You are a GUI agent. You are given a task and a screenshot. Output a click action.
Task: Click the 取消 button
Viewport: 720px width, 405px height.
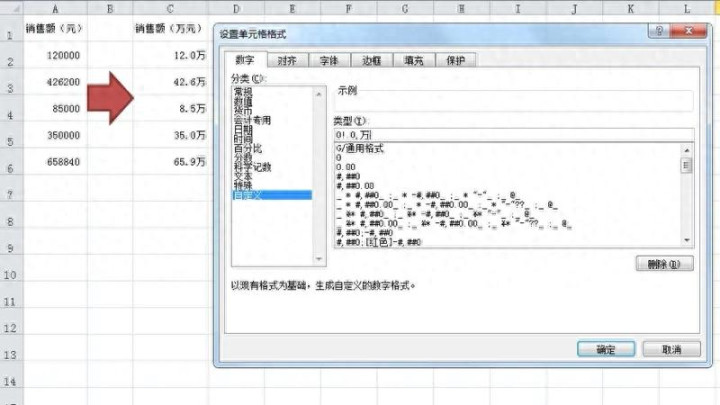pos(671,349)
